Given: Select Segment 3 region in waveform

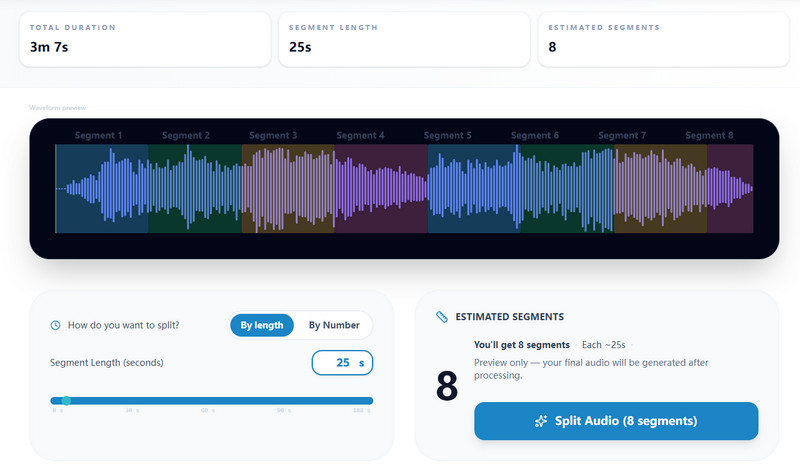Looking at the screenshot, I should pos(288,189).
